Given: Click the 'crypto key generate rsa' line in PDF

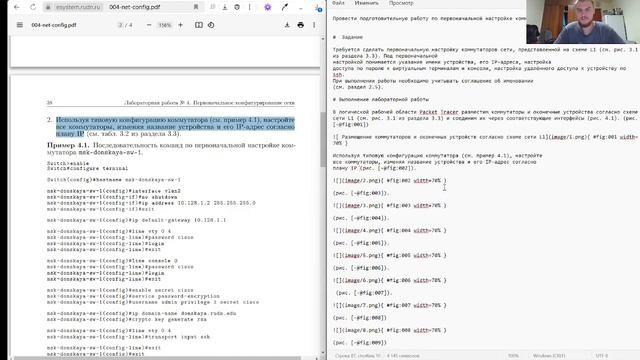Looking at the screenshot, I should point(127,319).
